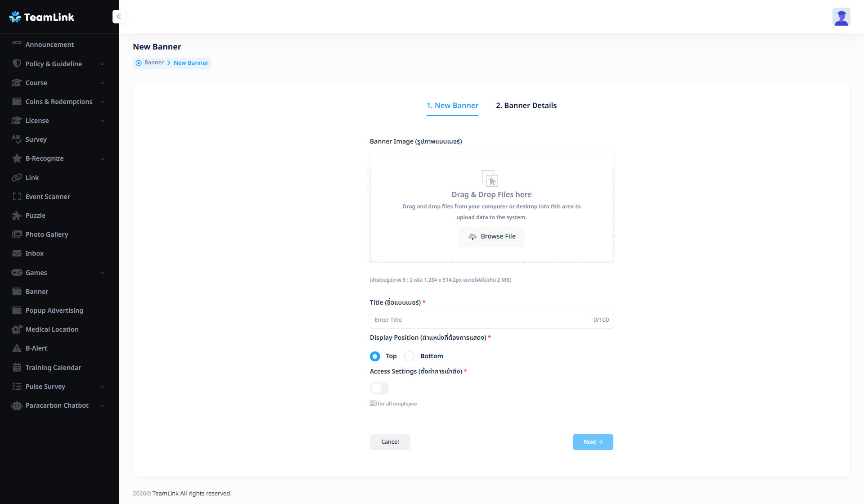
Task: Select the Bottom display position radio
Action: (x=409, y=356)
